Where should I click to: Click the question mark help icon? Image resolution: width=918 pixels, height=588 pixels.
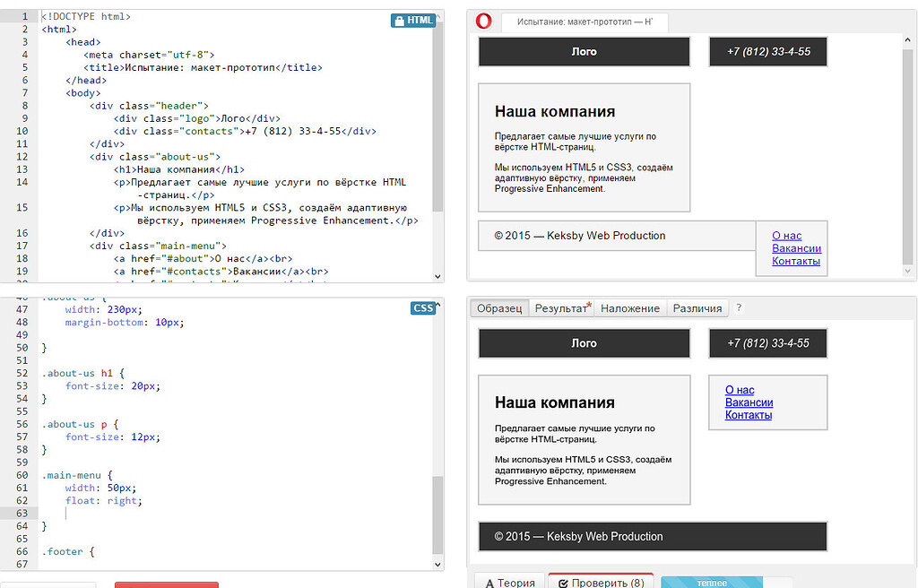(739, 308)
